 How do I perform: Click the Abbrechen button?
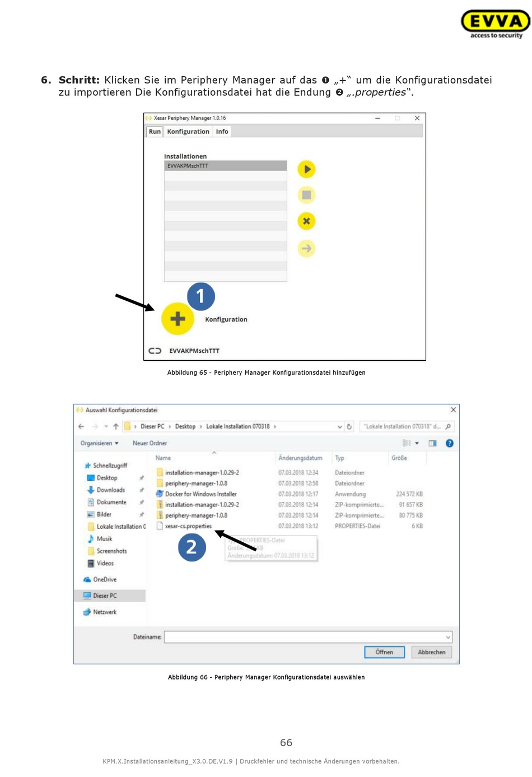pyautogui.click(x=432, y=652)
